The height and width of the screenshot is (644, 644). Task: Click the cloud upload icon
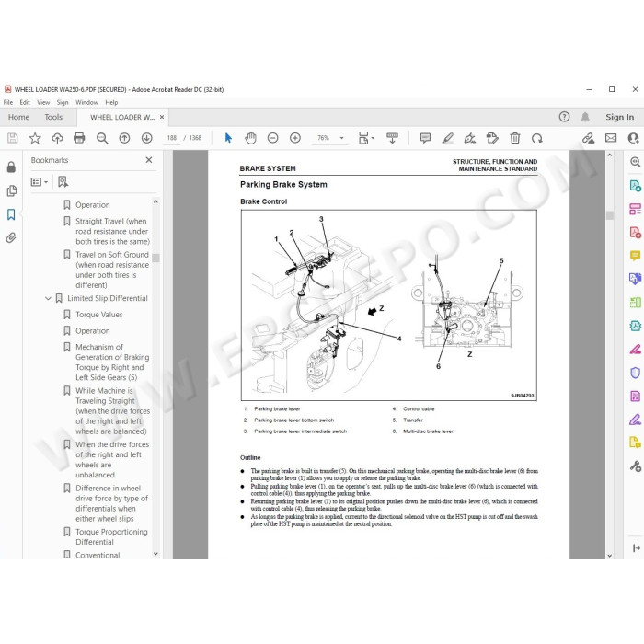[57, 138]
